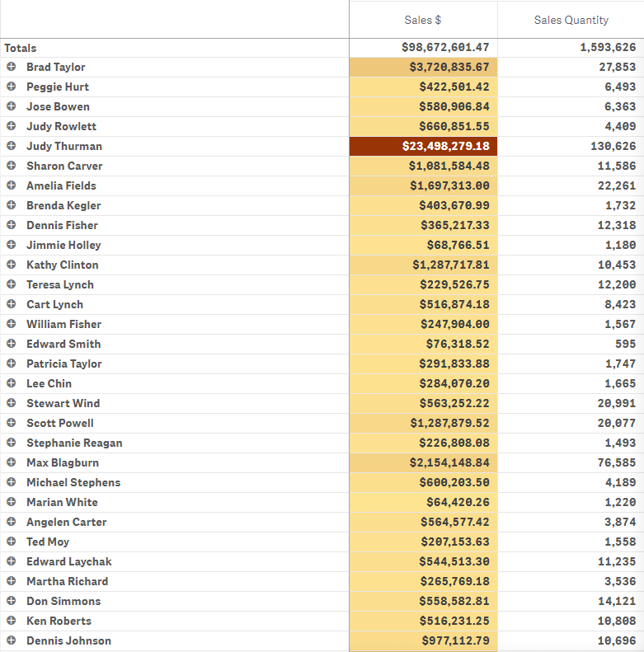Click plus icon beside William Fisher
This screenshot has width=644, height=652.
point(12,324)
